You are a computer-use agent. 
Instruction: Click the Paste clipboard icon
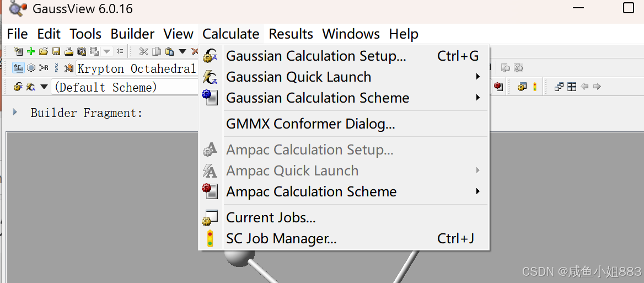click(169, 51)
